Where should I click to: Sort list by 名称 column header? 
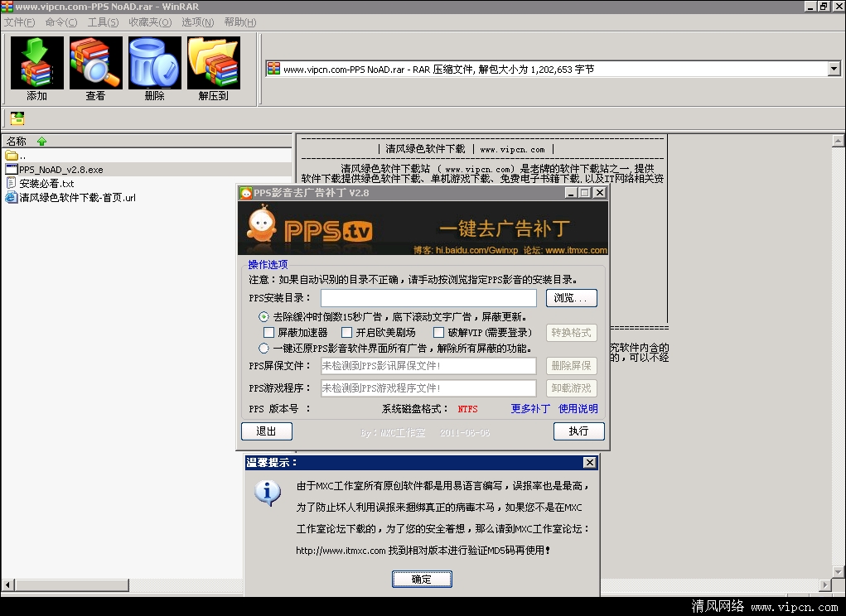[17, 141]
